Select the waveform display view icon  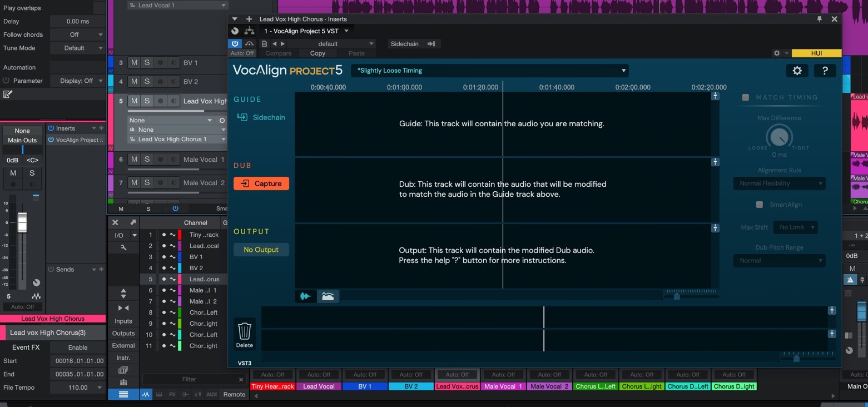pos(305,296)
